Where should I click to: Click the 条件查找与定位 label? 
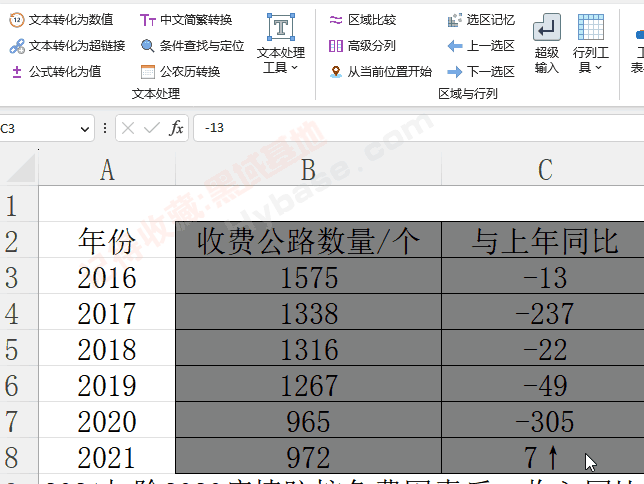coord(202,46)
